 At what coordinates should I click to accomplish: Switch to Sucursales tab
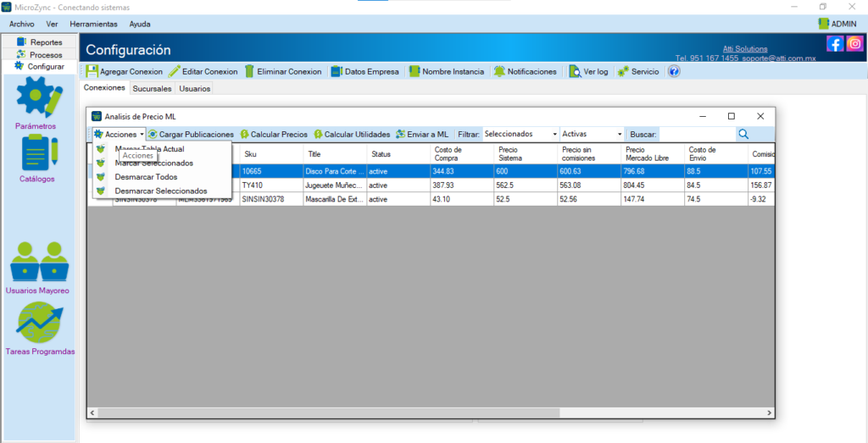pos(153,88)
